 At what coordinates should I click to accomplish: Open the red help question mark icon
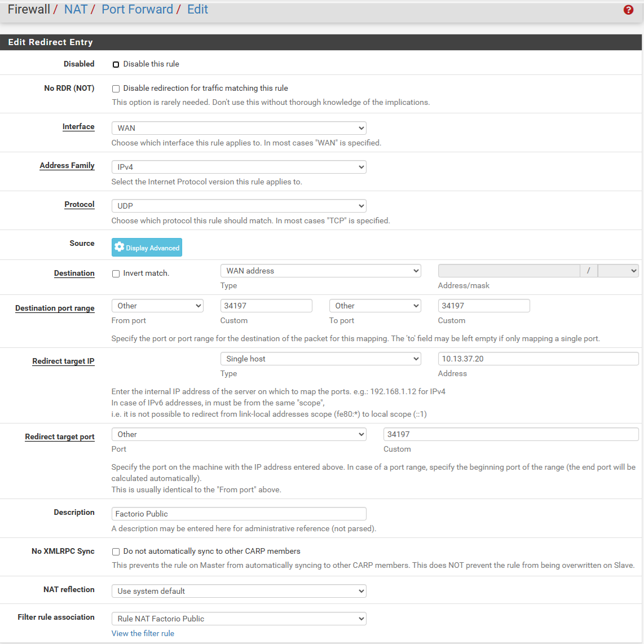[628, 10]
